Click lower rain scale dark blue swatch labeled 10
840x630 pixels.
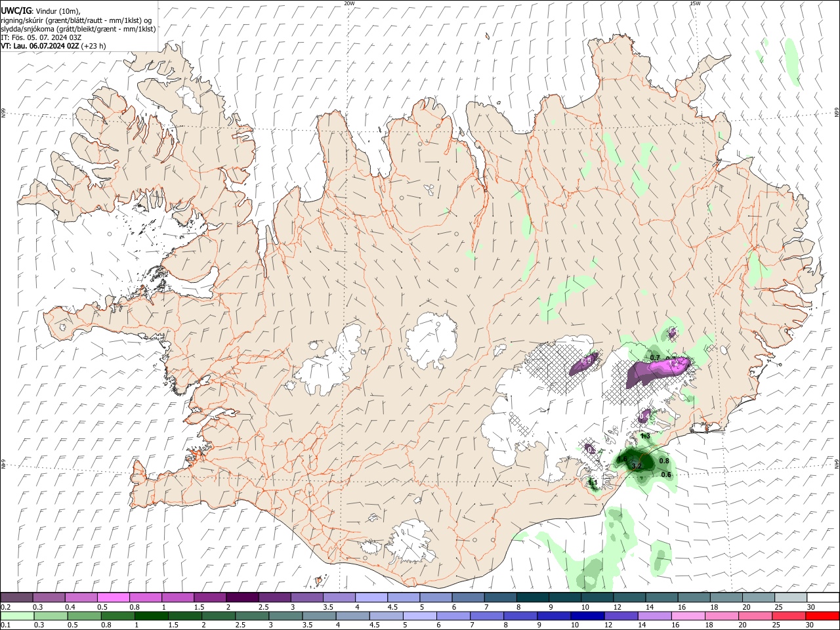pos(587,616)
